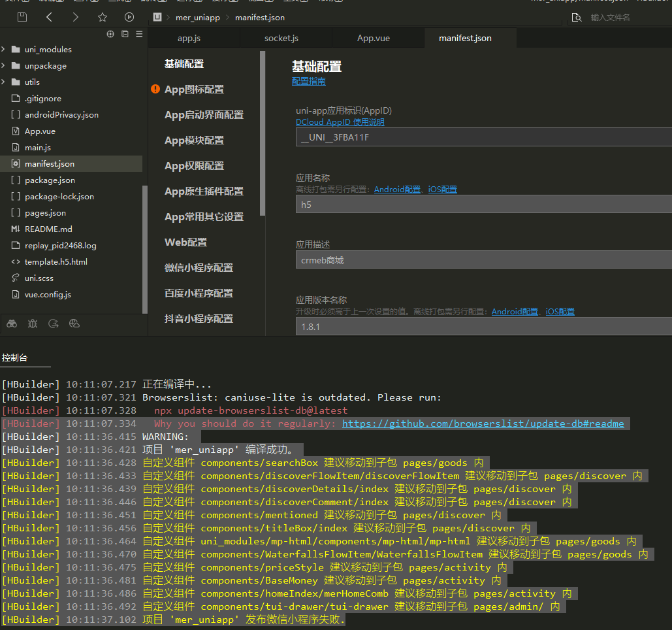Screen dimensions: 672x630
Task: Open App权限配置 settings section
Action: tap(194, 166)
